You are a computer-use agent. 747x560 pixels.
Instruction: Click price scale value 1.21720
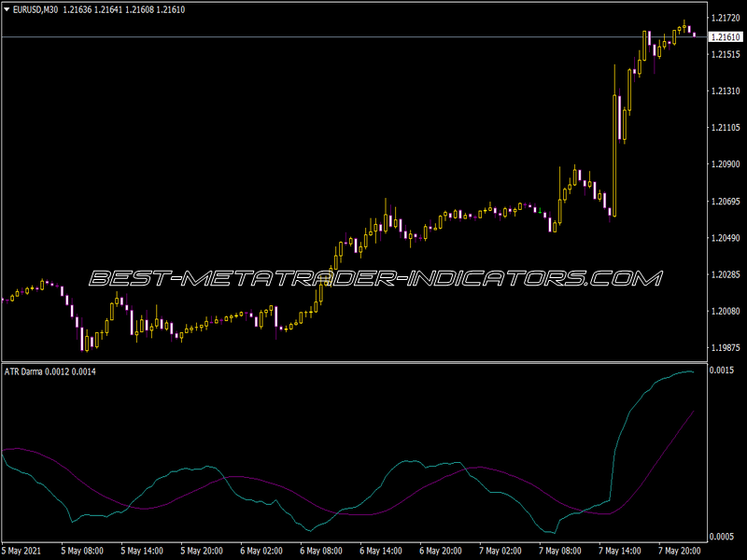tap(726, 18)
